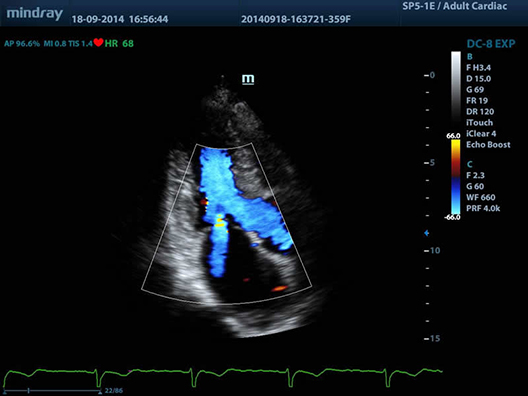Select the C color mode label

point(470,164)
